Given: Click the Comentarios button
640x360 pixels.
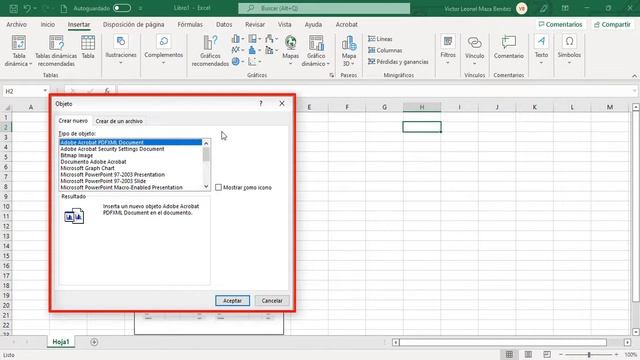Looking at the screenshot, I should click(560, 24).
